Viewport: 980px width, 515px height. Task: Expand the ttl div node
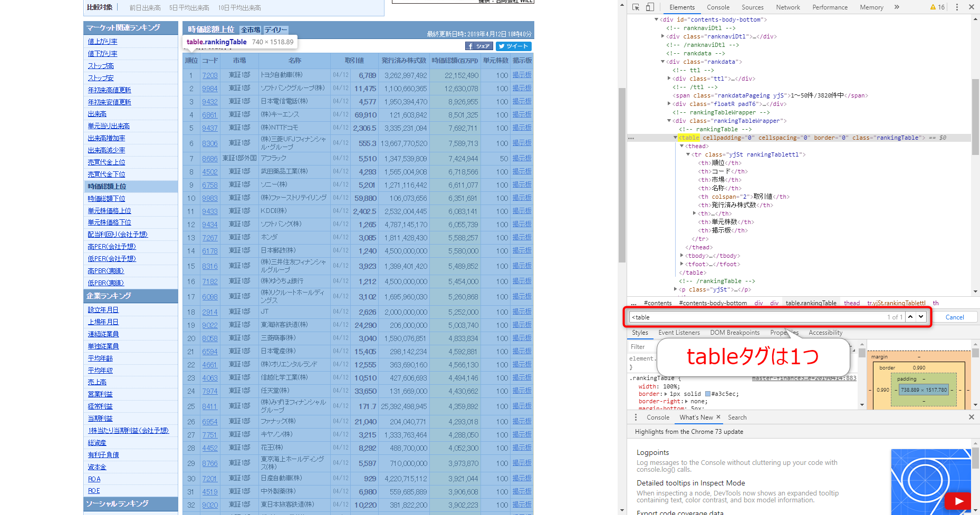click(x=669, y=79)
